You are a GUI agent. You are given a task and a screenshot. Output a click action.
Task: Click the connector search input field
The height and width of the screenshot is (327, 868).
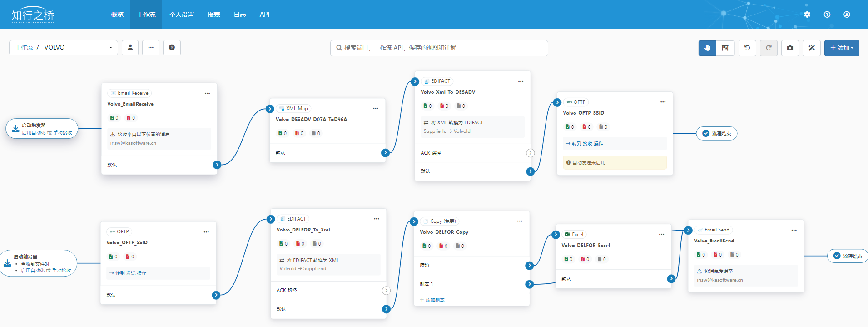[439, 48]
